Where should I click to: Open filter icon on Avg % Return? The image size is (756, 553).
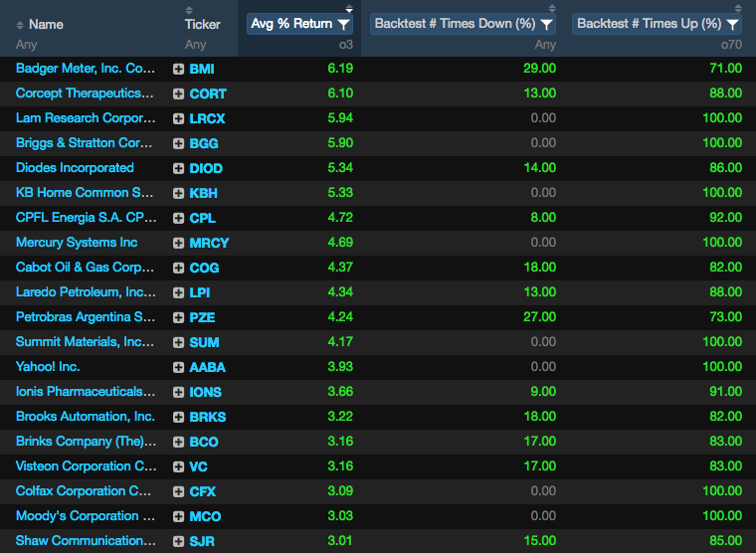coord(343,24)
